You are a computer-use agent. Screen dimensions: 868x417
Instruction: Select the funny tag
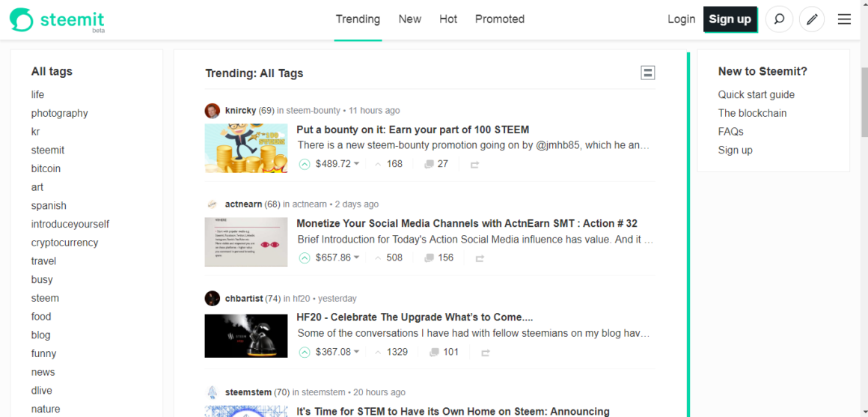[x=43, y=353]
